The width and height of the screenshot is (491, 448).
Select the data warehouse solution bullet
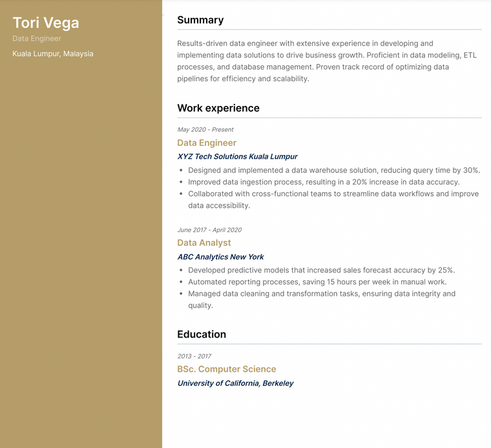point(334,170)
